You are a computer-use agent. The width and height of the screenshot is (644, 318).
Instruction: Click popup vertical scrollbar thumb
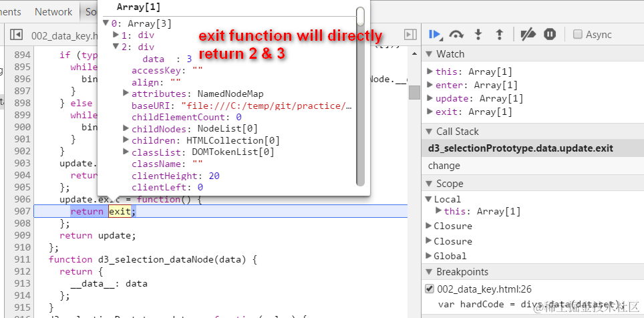pyautogui.click(x=361, y=17)
